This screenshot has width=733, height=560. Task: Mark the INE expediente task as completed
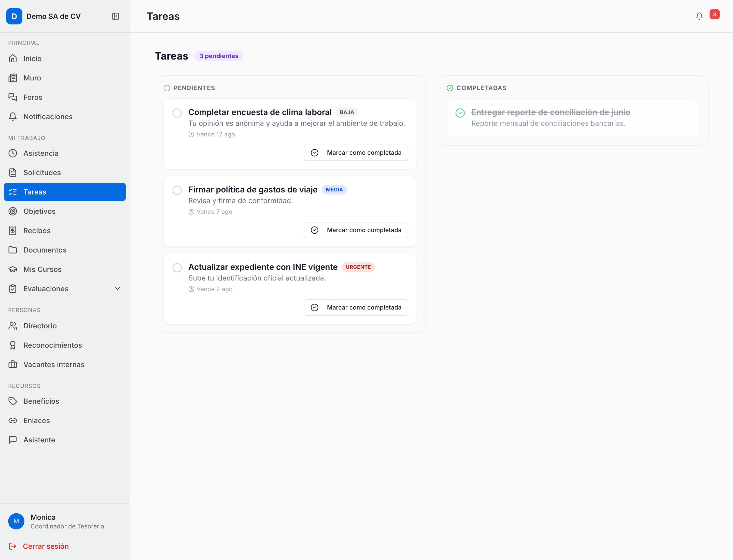pos(356,307)
